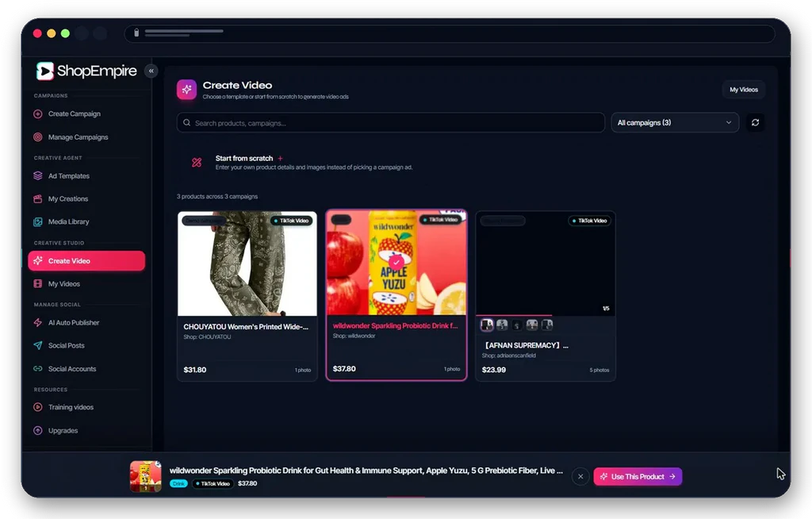Image resolution: width=812 pixels, height=519 pixels.
Task: Click the Create Campaign plus icon
Action: click(x=38, y=114)
